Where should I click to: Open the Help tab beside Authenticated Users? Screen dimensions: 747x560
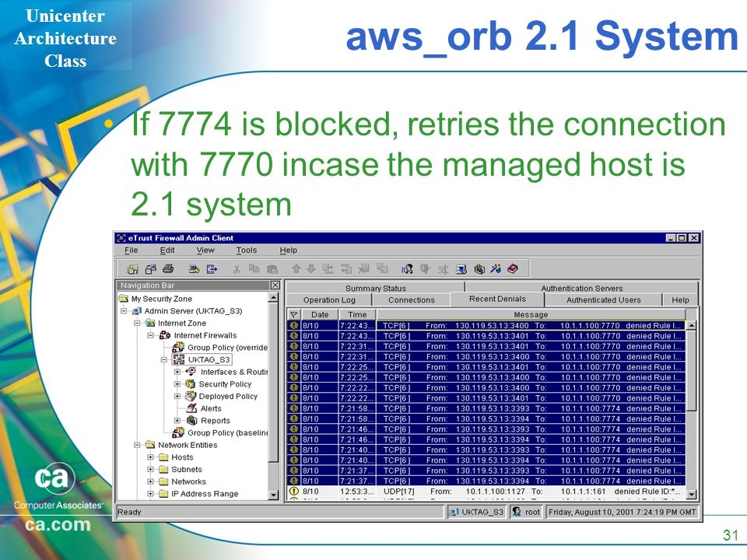click(680, 300)
